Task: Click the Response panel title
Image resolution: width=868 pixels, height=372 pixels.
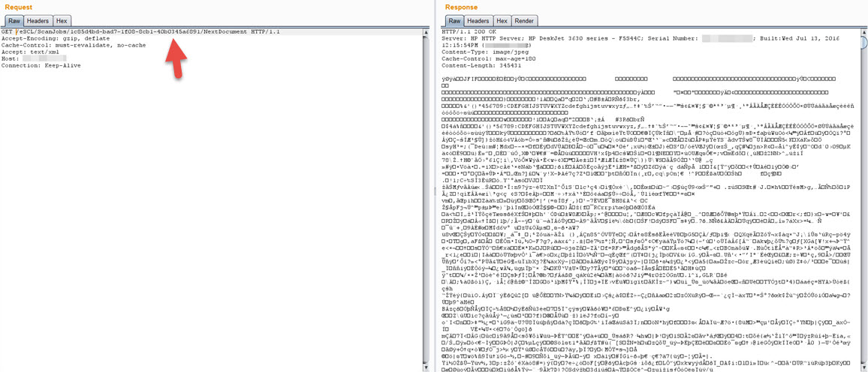Action: point(461,7)
